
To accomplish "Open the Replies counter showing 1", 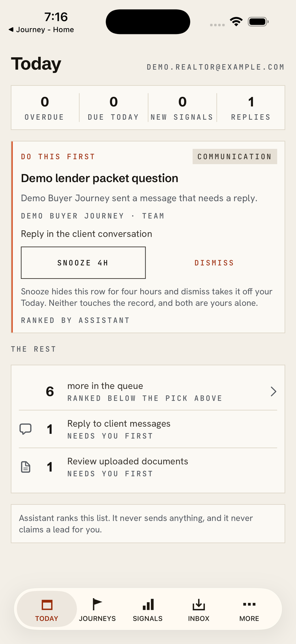I will [x=251, y=107].
